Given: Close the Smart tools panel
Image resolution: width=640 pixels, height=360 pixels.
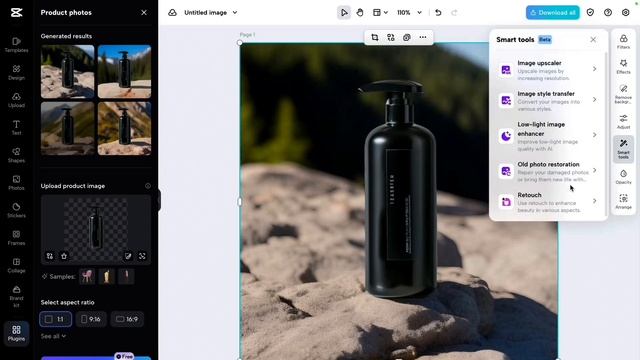Looking at the screenshot, I should 593,40.
